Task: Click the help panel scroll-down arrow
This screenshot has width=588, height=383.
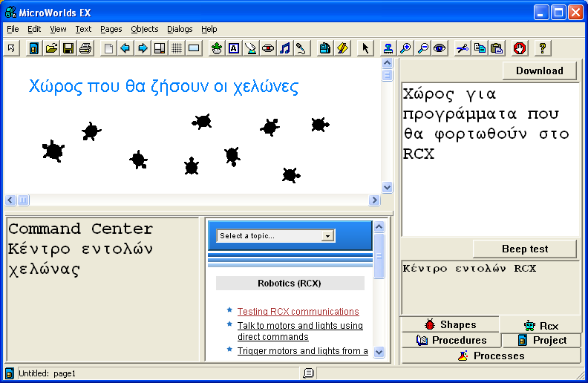Action: 379,352
